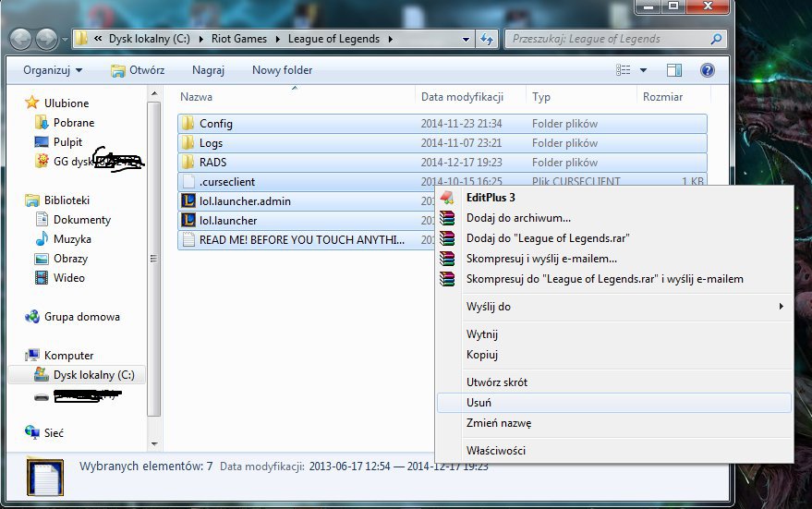Screen dimensions: 812x509
Task: Click the navigation pane scroll down arrow
Action: [153, 443]
